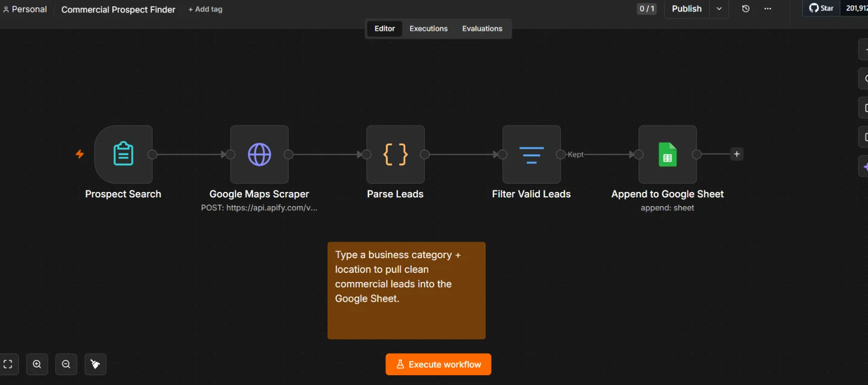Screen dimensions: 868x385
Task: Open the Append to Google Sheet node
Action: point(668,155)
